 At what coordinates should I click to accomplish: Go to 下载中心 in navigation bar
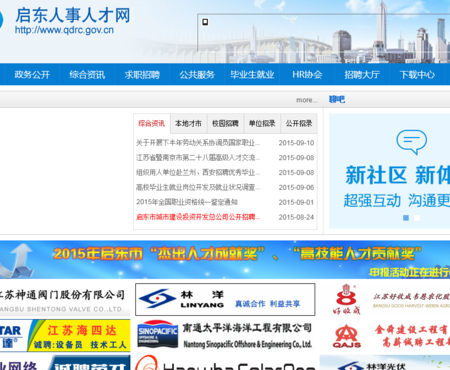(x=417, y=74)
